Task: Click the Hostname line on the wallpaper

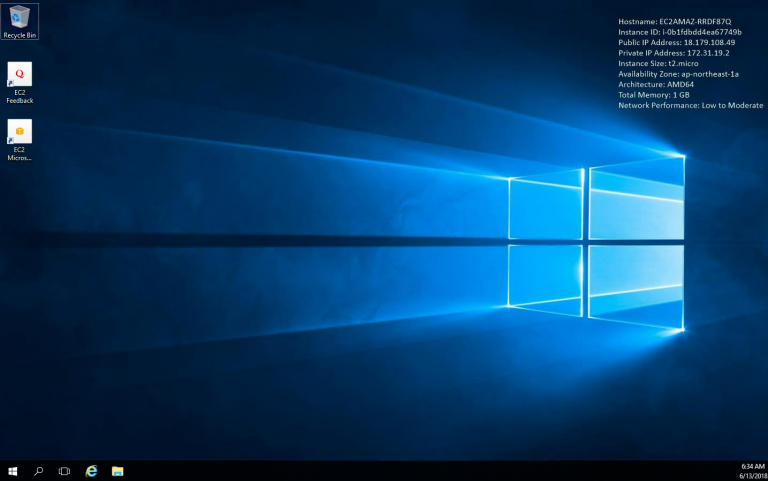Action: click(x=674, y=21)
